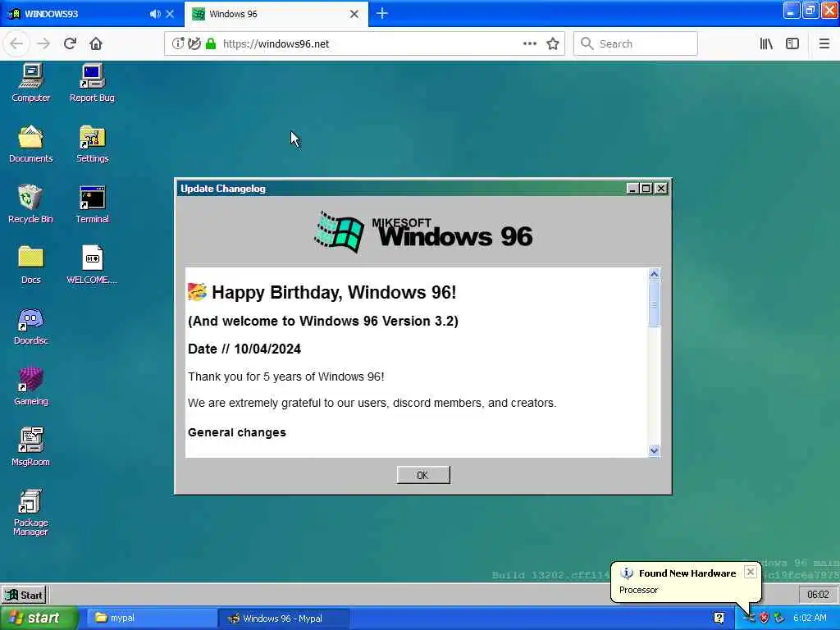
Task: Click the browser Search box
Action: click(636, 43)
